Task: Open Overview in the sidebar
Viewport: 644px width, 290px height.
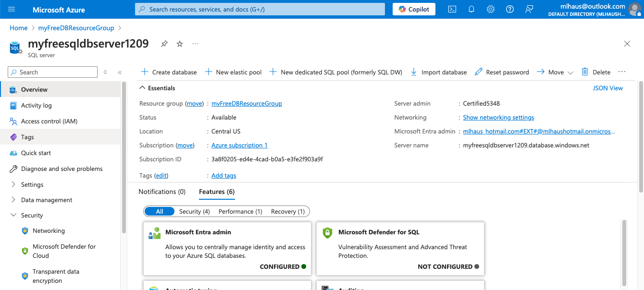Action: 60,89
